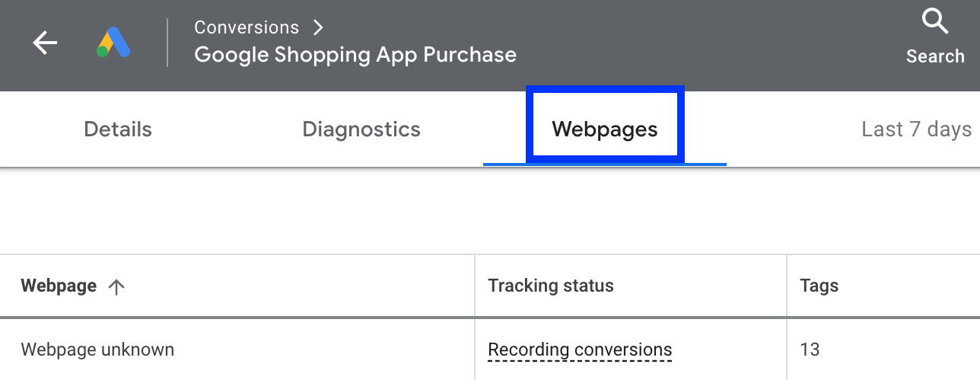Screen dimensions: 980x380
Task: Open the Conversions breadcrumb link
Action: [247, 27]
